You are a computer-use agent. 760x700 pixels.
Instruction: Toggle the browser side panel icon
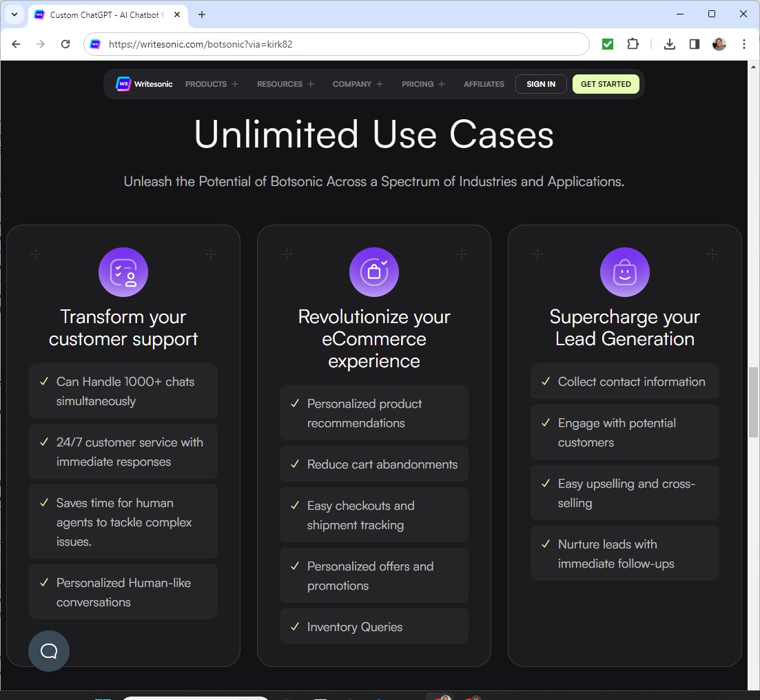click(694, 44)
